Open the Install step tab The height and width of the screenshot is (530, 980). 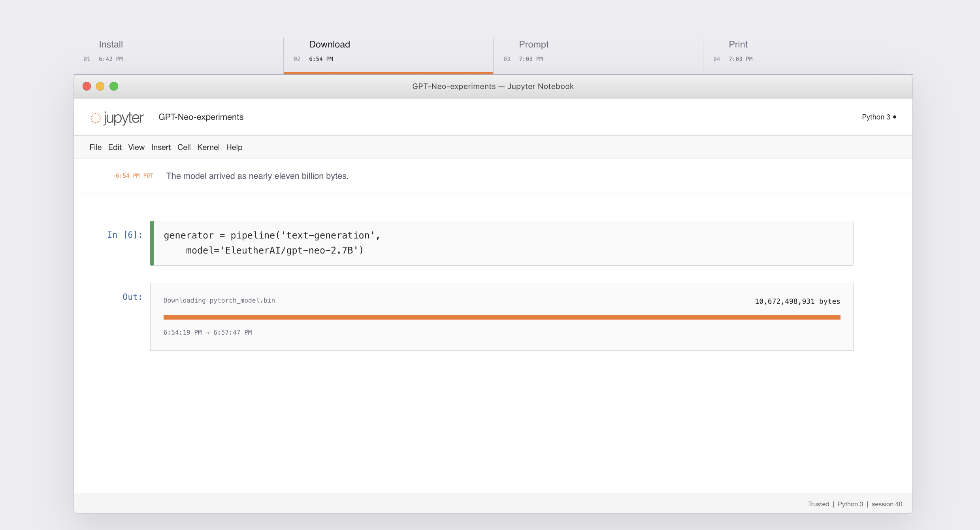pyautogui.click(x=178, y=55)
